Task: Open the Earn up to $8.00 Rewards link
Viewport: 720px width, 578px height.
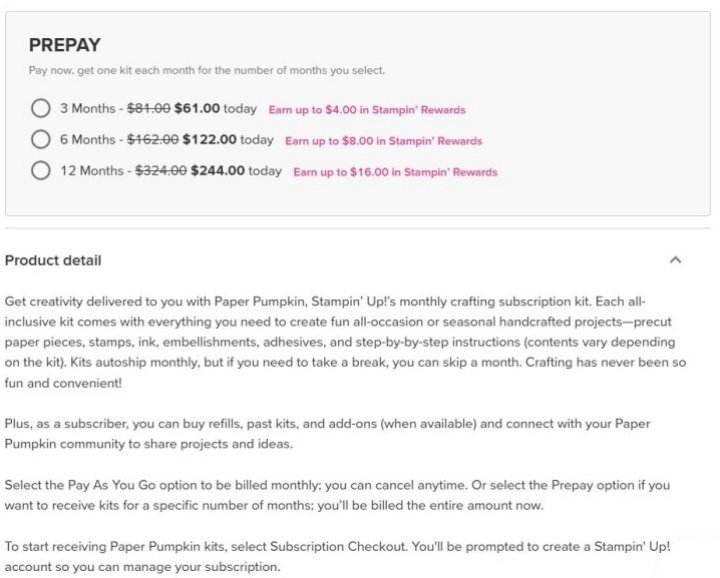Action: (383, 141)
